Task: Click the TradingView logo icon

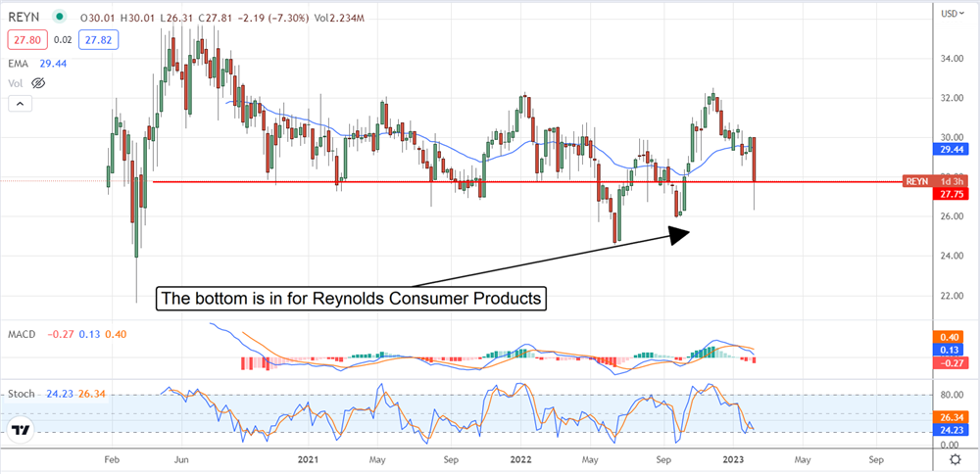Action: pyautogui.click(x=20, y=429)
